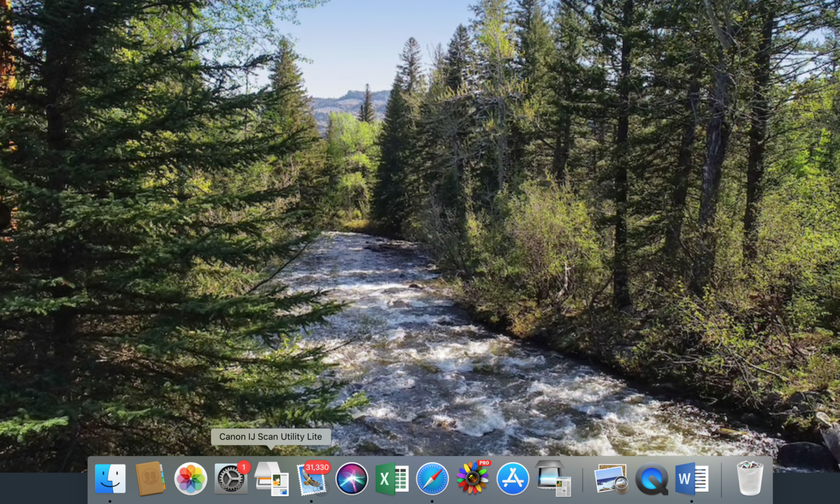Launch Canon IJ Scan Utility Lite
Image resolution: width=840 pixels, height=504 pixels.
point(271,479)
